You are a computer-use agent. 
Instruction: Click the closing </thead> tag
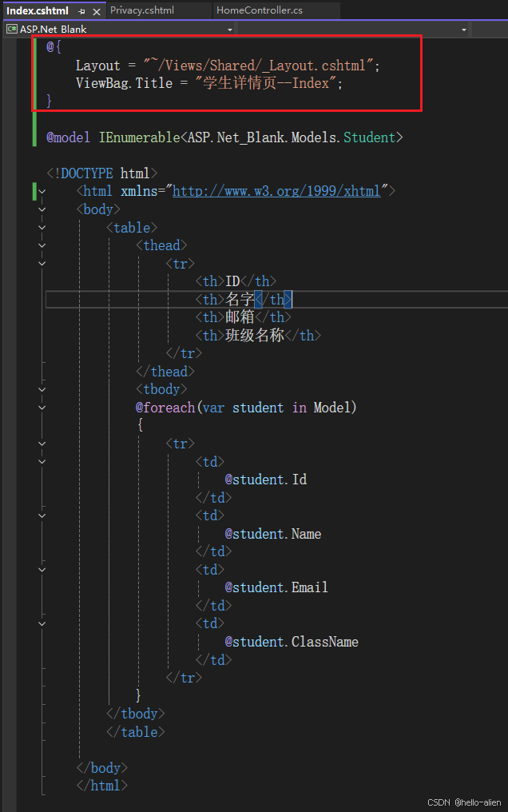[165, 372]
